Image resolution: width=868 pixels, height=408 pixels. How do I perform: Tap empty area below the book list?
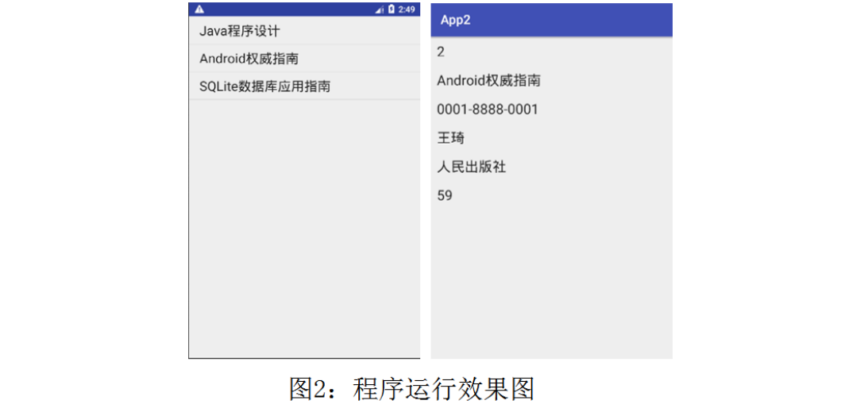click(x=304, y=229)
